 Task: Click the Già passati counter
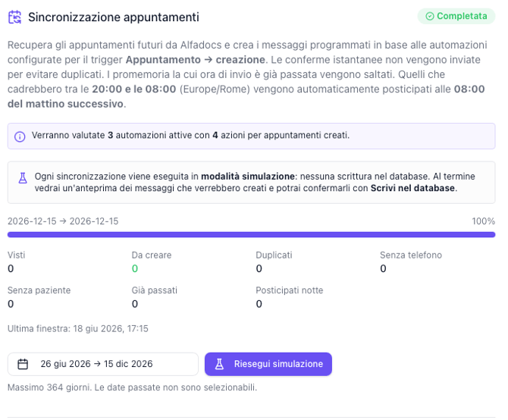pos(154,297)
